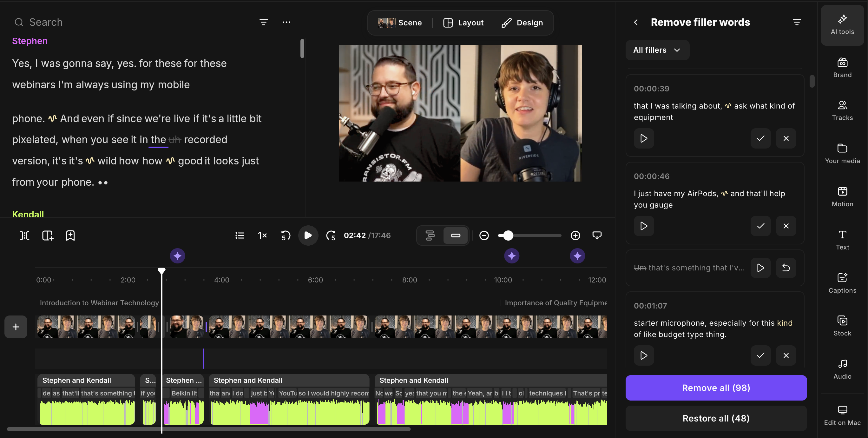Click Restore all (48) button
Viewport: 868px width, 438px height.
point(716,418)
